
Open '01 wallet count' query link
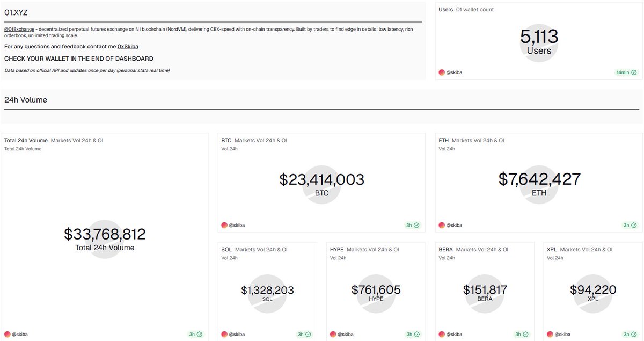tap(475, 10)
